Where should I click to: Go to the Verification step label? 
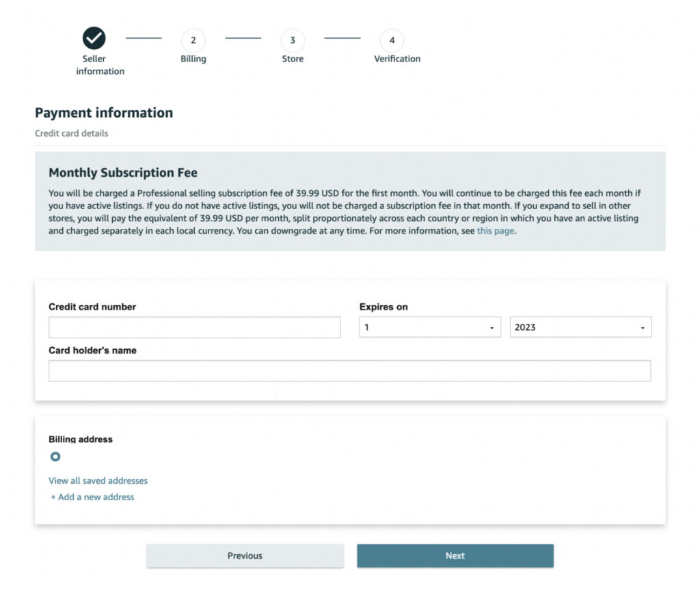coord(397,59)
